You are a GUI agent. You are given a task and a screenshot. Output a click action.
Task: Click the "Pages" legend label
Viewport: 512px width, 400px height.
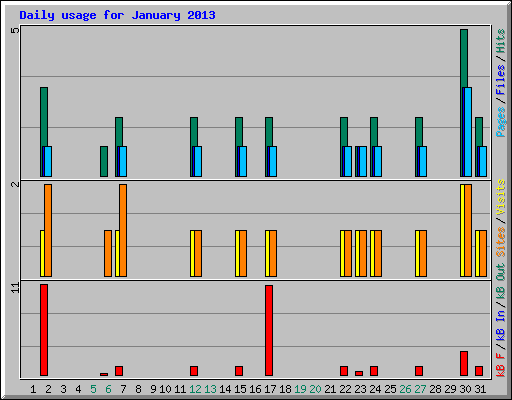click(x=501, y=122)
